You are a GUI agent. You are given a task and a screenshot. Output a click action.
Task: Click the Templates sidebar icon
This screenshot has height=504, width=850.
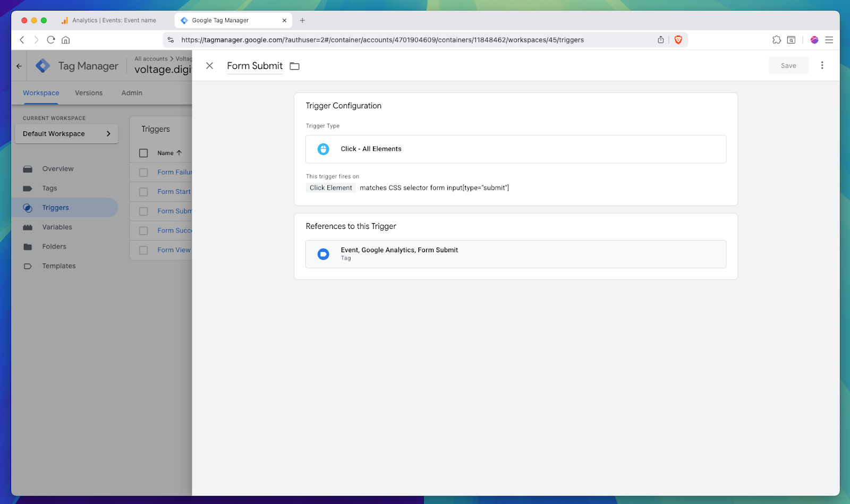tap(28, 266)
